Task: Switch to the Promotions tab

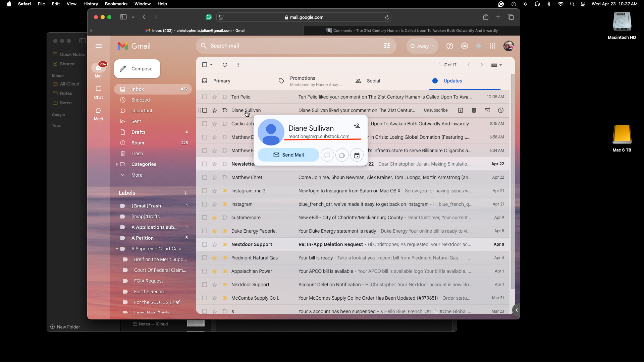Action: [303, 81]
